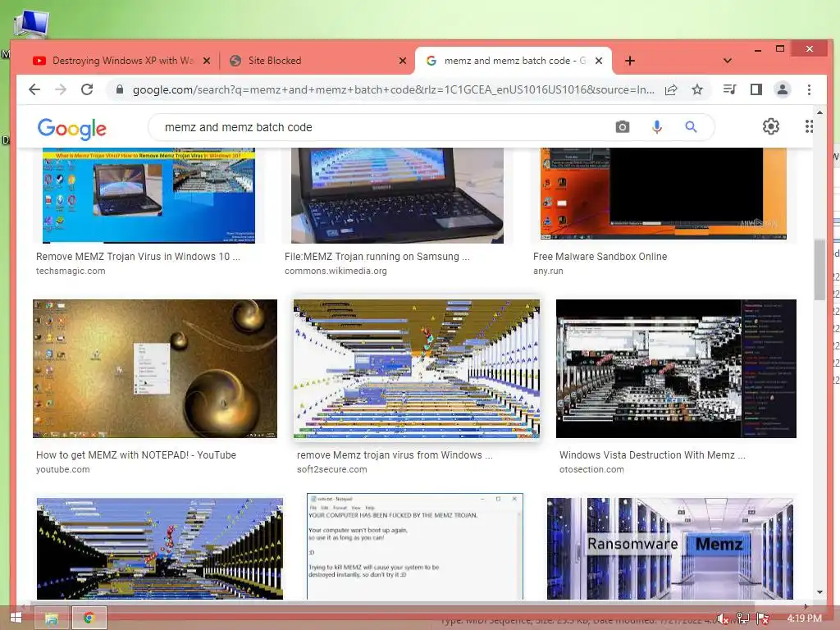This screenshot has height=630, width=840.
Task: Open the security flag tray icon
Action: [763, 619]
